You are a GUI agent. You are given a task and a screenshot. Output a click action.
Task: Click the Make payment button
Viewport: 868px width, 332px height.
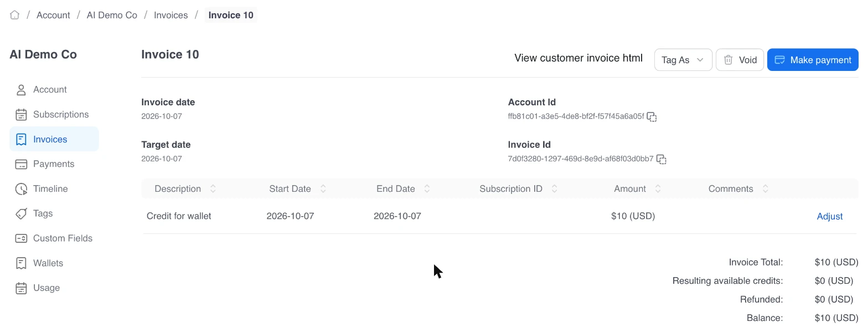pyautogui.click(x=813, y=60)
